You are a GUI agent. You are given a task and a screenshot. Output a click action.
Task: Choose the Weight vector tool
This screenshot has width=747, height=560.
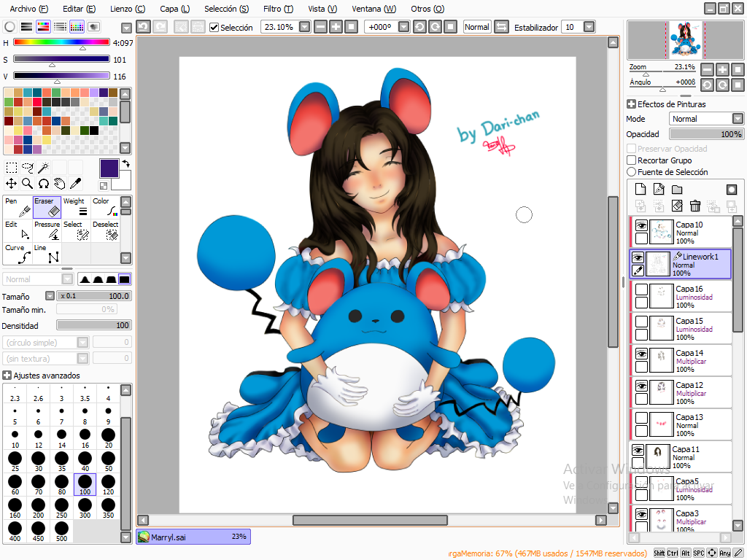(76, 207)
